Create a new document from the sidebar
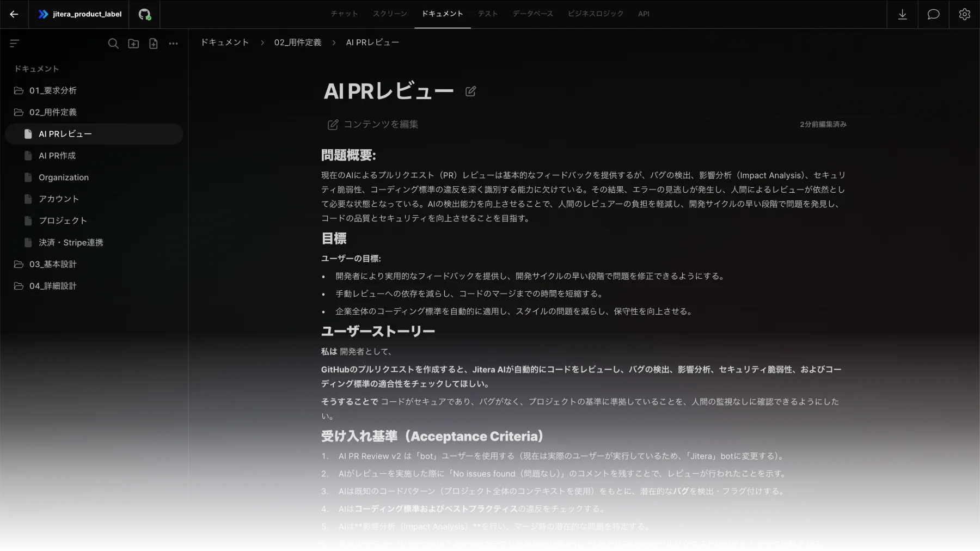980x551 pixels. pyautogui.click(x=154, y=44)
